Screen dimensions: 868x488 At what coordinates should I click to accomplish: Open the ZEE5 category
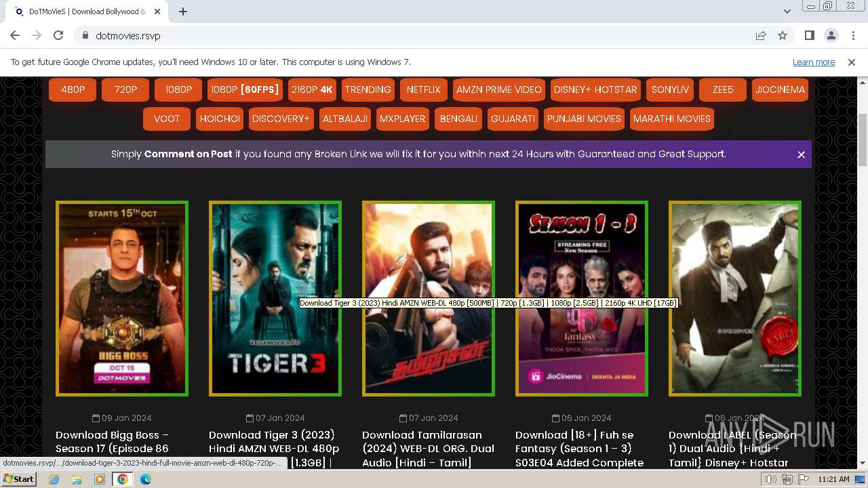[723, 89]
